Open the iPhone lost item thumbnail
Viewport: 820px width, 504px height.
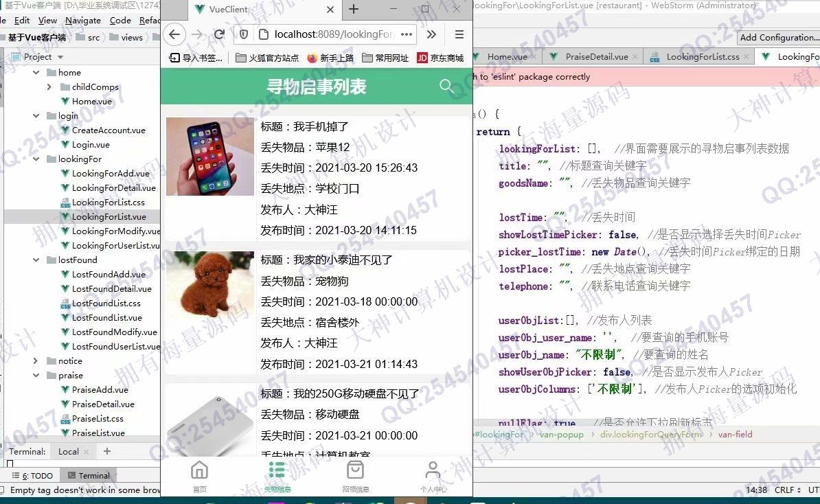[210, 157]
